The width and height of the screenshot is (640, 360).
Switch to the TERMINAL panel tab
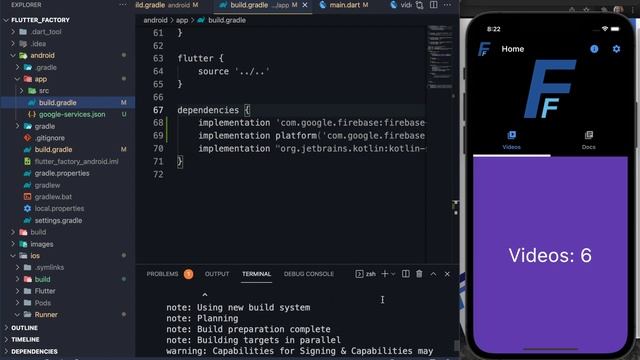(256, 274)
